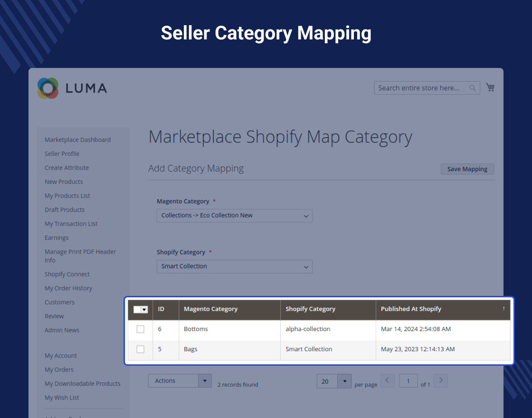Click the page number input field
Screen dimensions: 532x418
(x=408, y=381)
